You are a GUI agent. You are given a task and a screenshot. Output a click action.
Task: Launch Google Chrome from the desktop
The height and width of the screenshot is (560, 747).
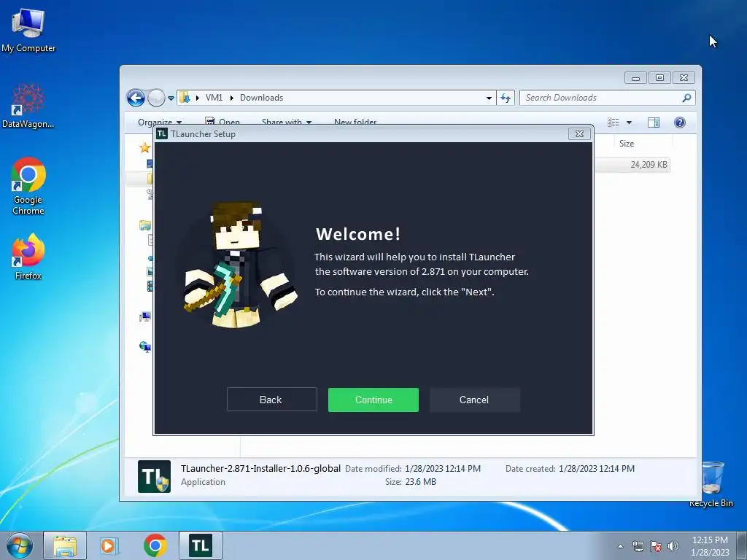(x=28, y=186)
